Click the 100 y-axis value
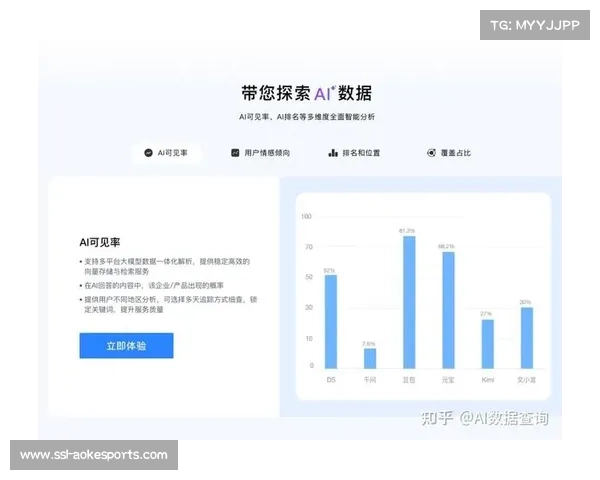Screen dimensions: 600x480 click(x=306, y=217)
